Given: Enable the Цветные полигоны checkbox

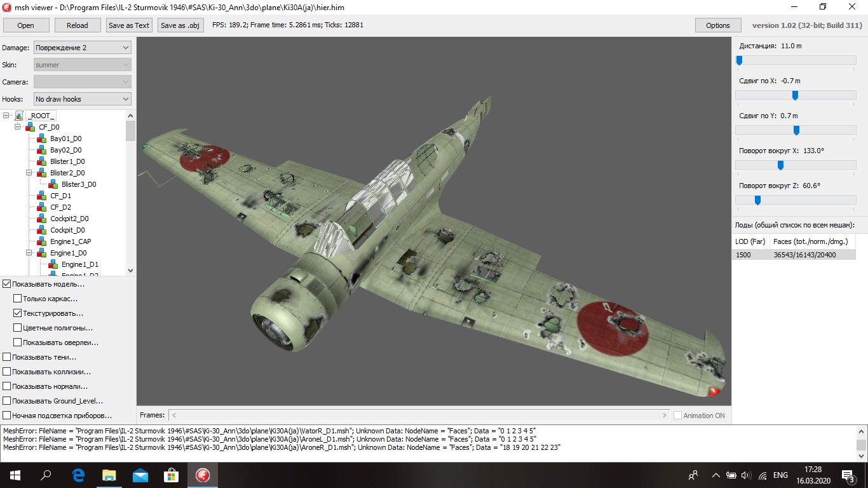Looking at the screenshot, I should [18, 328].
